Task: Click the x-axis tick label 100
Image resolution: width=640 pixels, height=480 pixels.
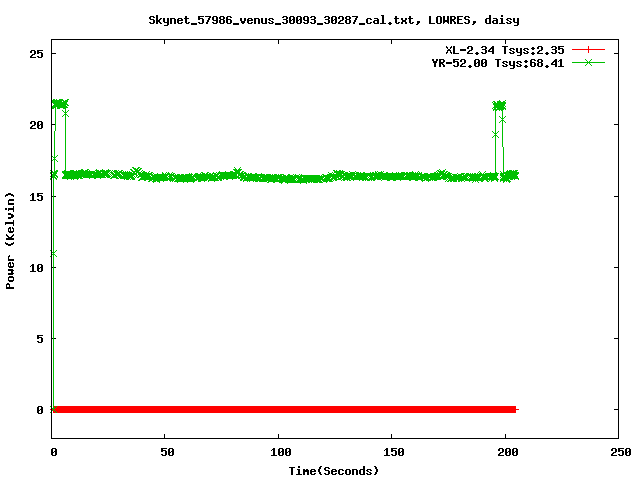Action: pyautogui.click(x=281, y=452)
